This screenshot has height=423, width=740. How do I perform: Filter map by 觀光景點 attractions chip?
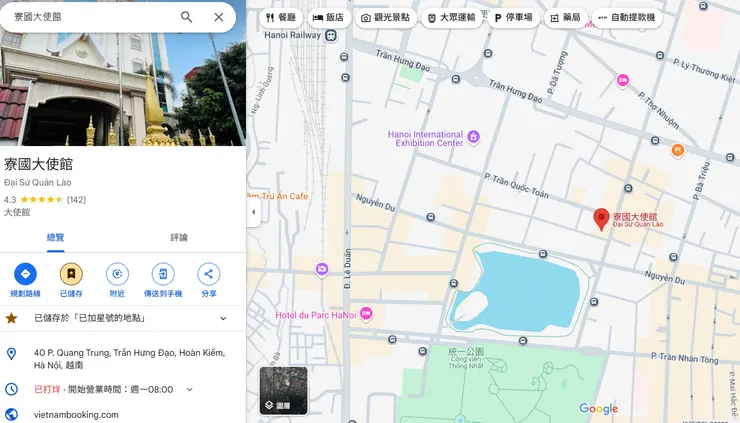click(x=386, y=17)
